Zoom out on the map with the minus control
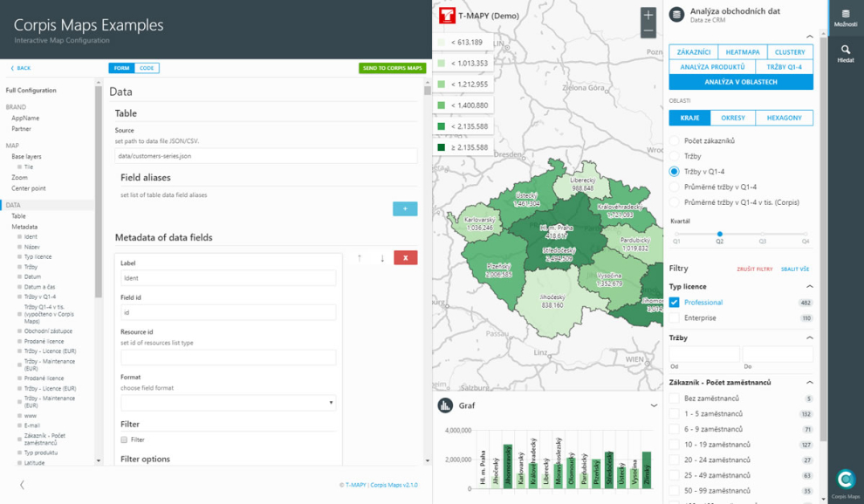The height and width of the screenshot is (504, 864). [648, 31]
